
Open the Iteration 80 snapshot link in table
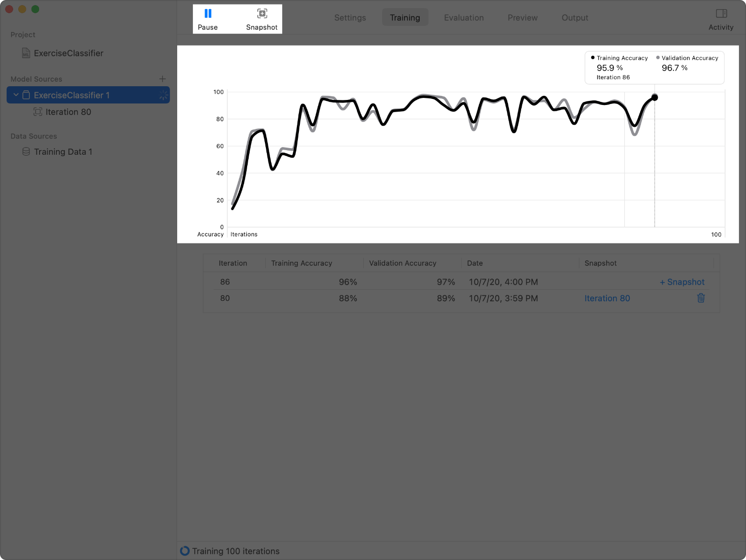(x=607, y=298)
